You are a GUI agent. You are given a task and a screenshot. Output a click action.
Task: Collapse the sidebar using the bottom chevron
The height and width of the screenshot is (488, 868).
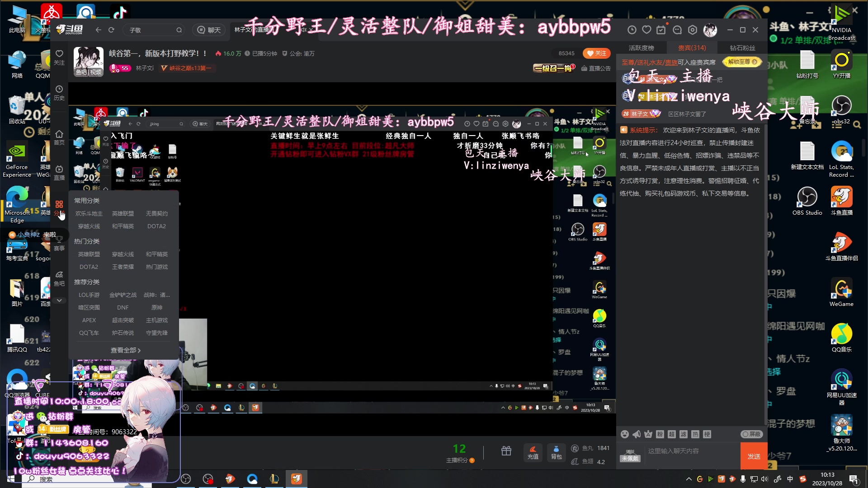(x=59, y=300)
